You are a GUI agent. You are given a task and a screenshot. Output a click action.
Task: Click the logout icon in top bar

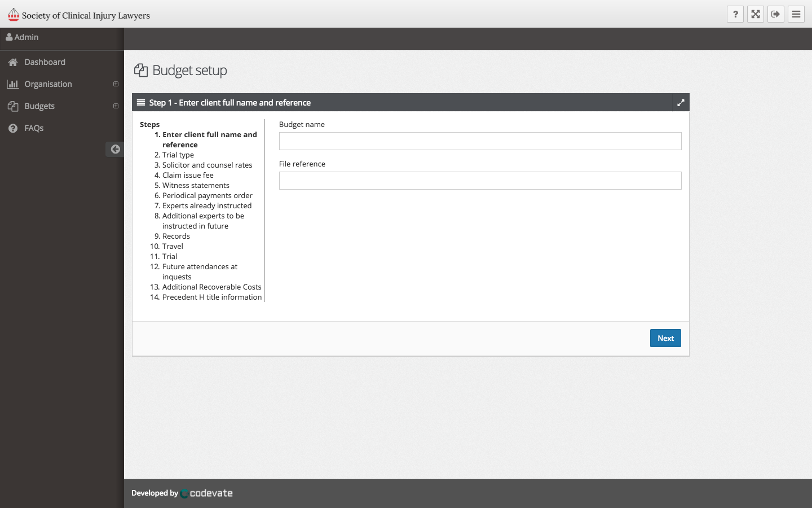(x=776, y=14)
